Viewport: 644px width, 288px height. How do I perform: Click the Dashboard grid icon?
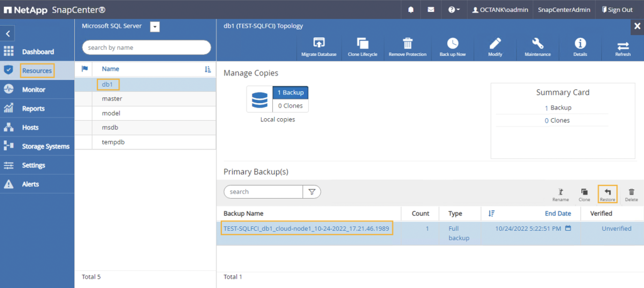click(9, 52)
